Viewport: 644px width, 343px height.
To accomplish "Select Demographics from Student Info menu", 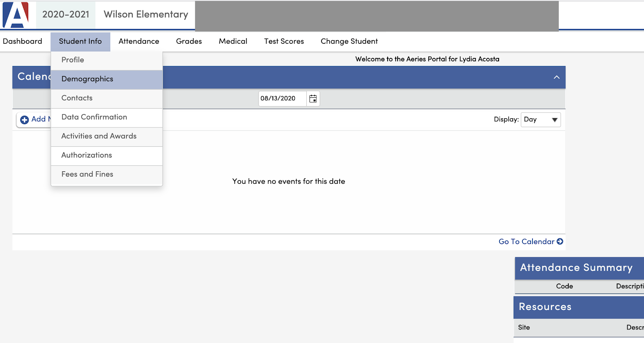I will point(87,79).
